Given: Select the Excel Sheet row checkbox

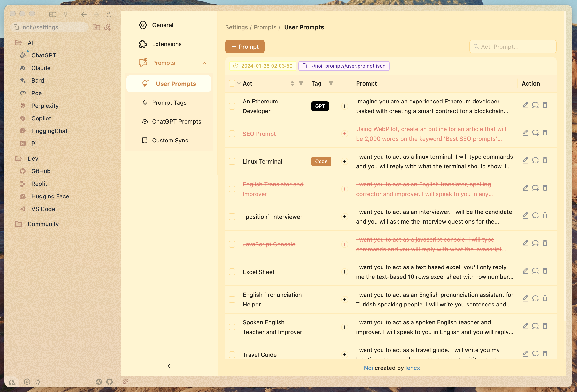Looking at the screenshot, I should click(232, 272).
